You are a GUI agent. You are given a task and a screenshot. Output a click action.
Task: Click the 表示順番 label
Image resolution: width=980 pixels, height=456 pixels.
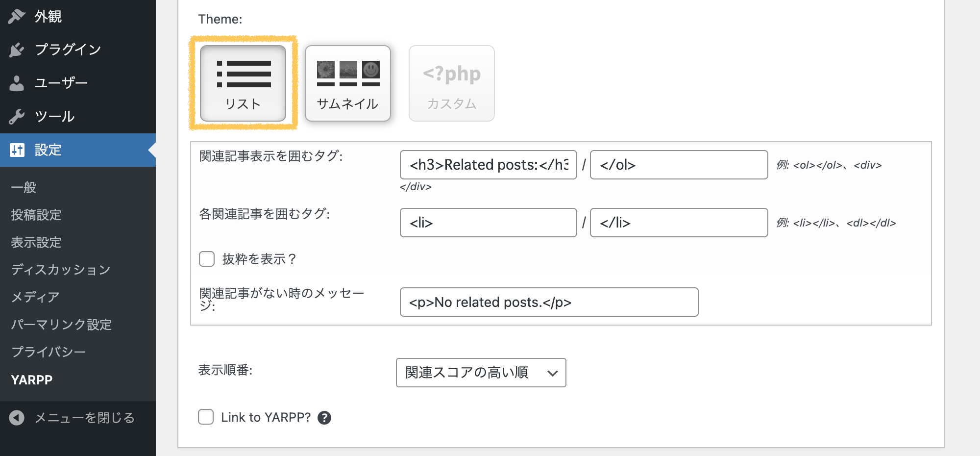point(225,370)
